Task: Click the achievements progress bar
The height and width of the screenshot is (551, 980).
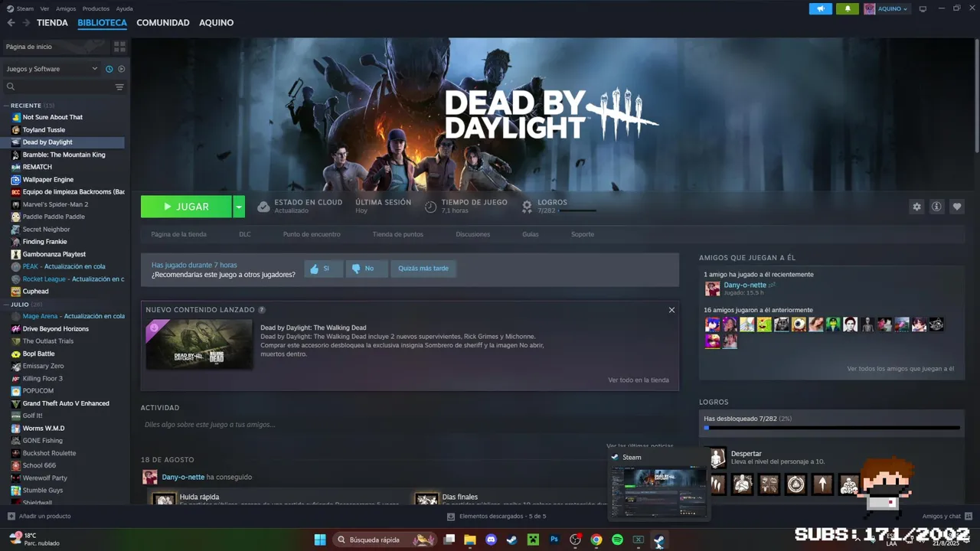Action: [x=831, y=429]
